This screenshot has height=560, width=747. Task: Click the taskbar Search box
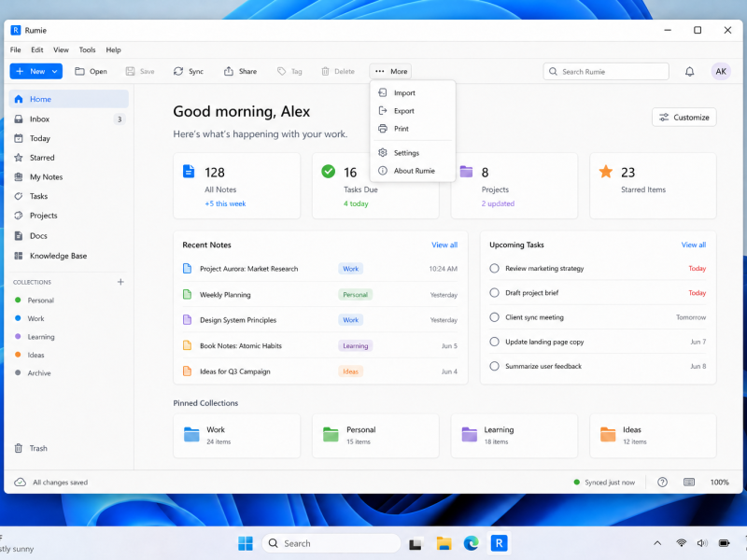click(331, 543)
